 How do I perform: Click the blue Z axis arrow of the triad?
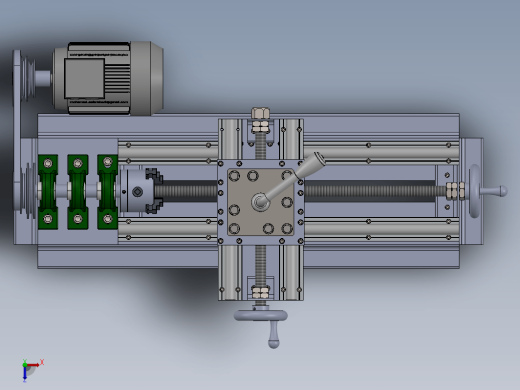click(x=25, y=374)
